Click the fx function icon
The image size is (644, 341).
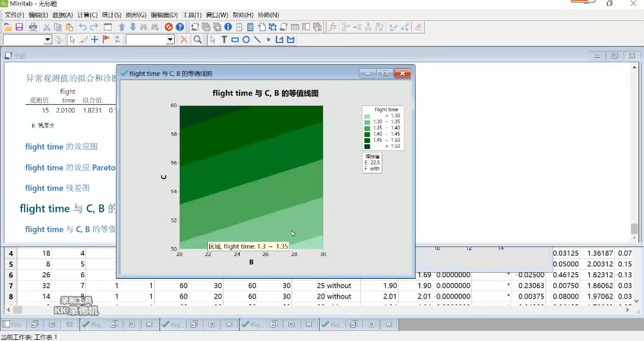pyautogui.click(x=333, y=27)
